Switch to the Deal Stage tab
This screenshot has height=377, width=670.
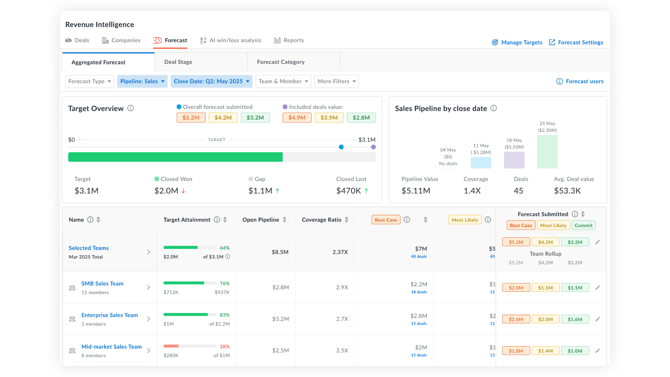[178, 62]
